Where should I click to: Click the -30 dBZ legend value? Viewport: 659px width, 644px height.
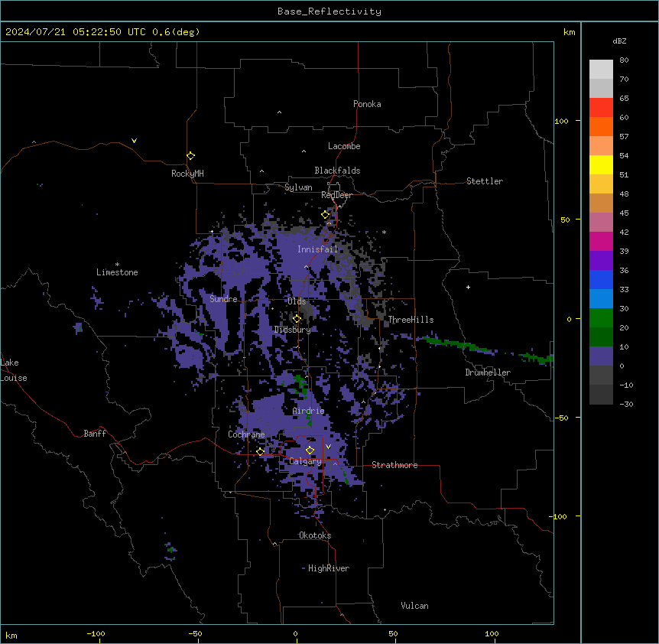click(x=626, y=405)
